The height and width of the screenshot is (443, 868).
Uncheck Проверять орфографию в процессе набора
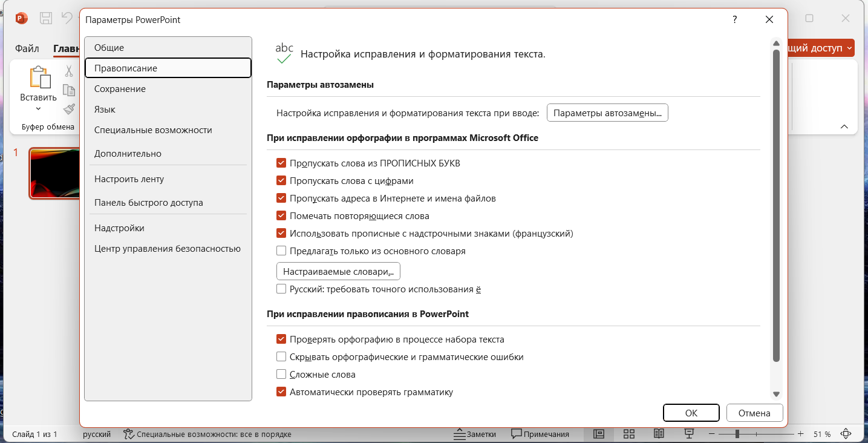(281, 340)
